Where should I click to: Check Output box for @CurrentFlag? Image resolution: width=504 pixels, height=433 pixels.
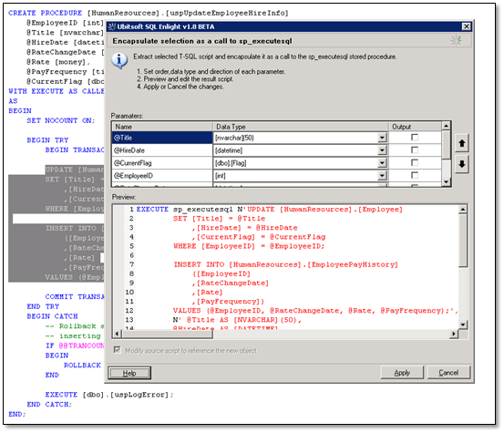[415, 162]
